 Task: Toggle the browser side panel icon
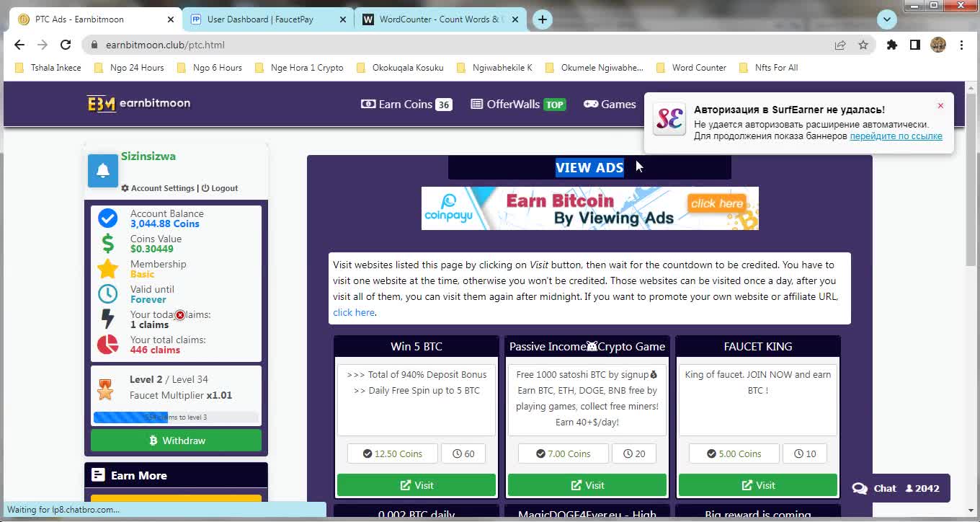click(915, 45)
